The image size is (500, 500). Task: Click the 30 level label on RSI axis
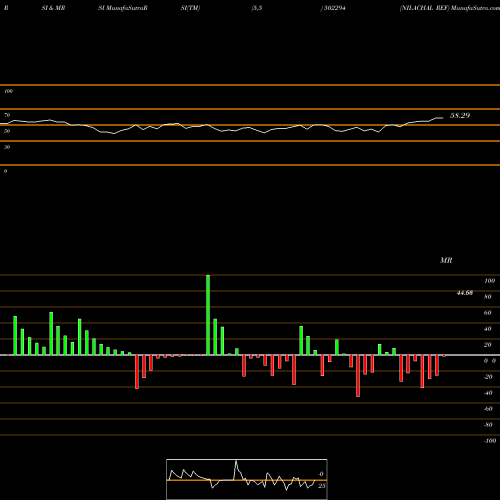point(7,147)
